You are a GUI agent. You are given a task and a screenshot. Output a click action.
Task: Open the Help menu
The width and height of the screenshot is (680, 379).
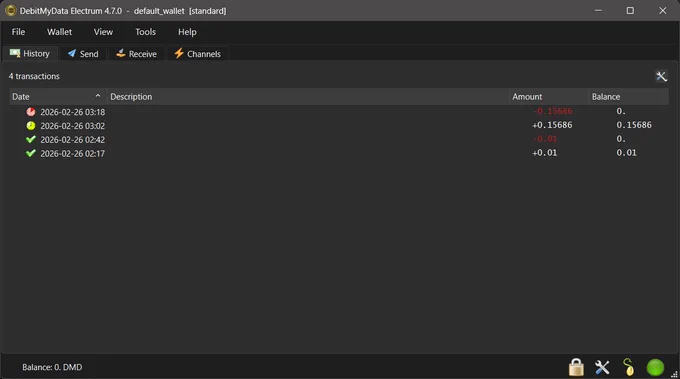point(187,32)
